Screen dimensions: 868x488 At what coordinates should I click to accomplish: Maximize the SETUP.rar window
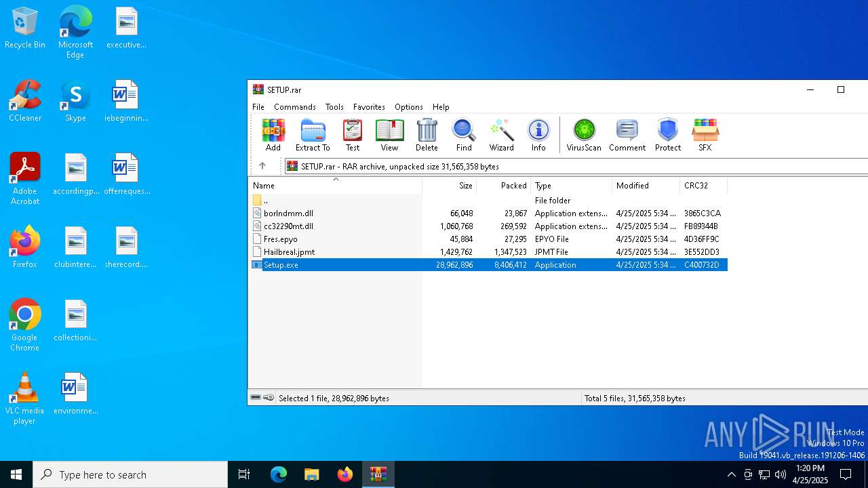[841, 89]
